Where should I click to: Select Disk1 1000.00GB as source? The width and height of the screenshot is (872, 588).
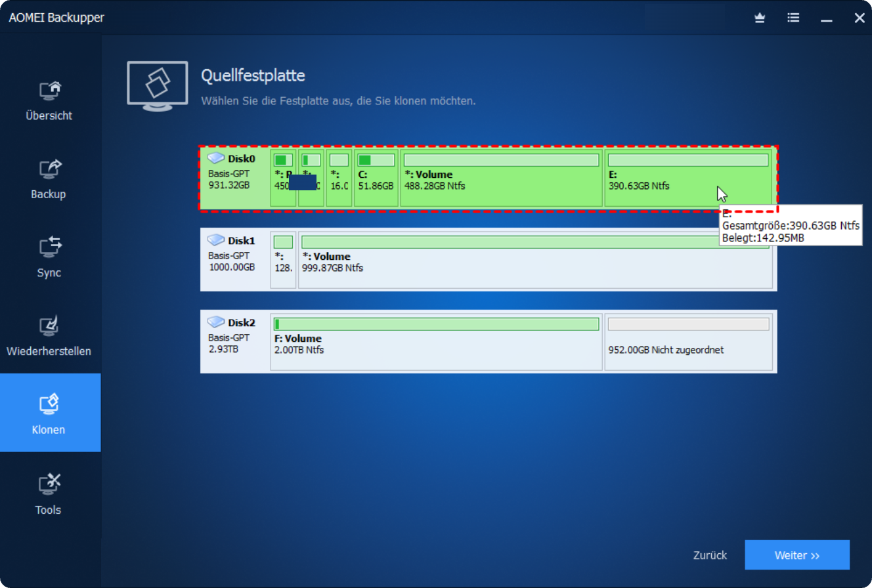(489, 260)
